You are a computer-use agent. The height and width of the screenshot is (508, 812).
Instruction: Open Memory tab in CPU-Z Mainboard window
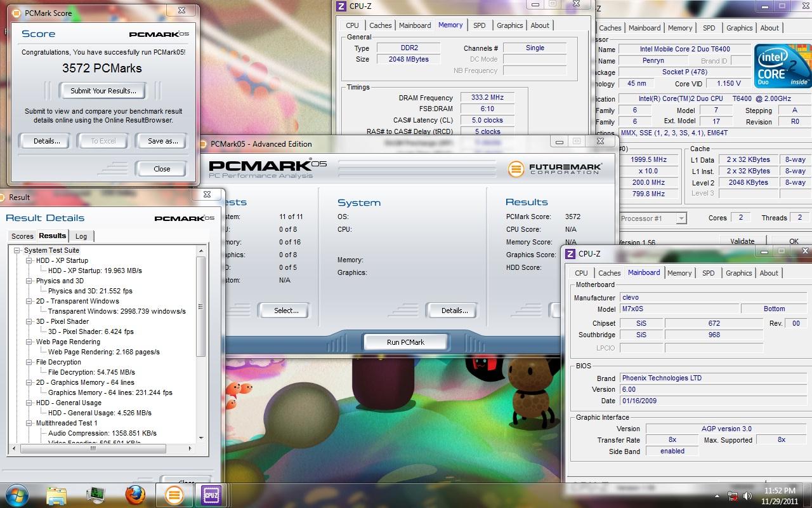679,273
